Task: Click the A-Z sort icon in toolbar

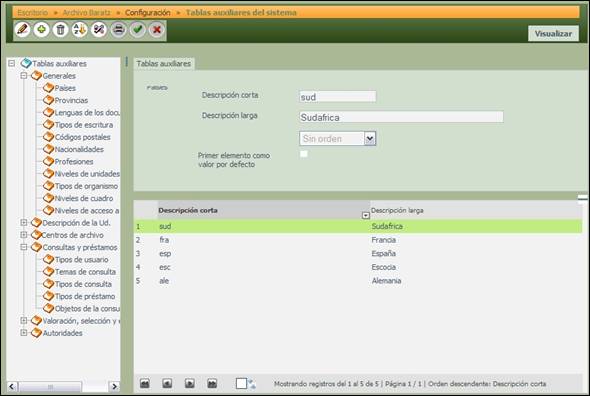Action: 79,29
